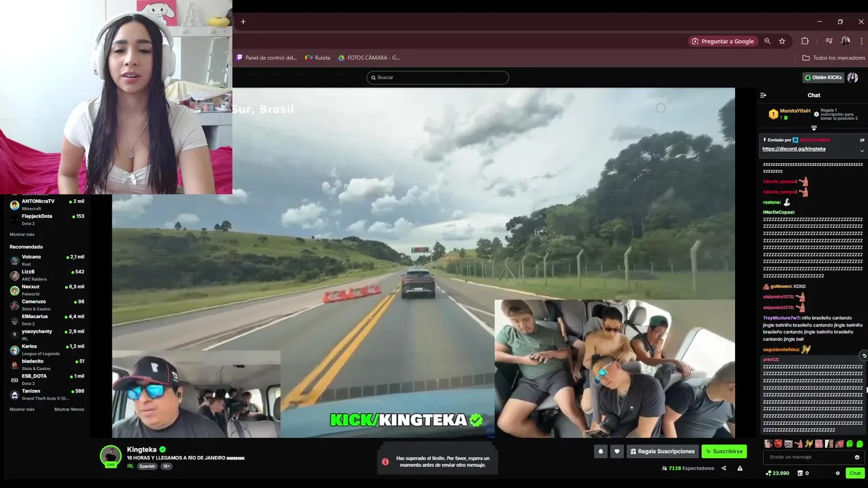This screenshot has width=868, height=488.
Task: Open chat settings gear icon
Action: 837,473
